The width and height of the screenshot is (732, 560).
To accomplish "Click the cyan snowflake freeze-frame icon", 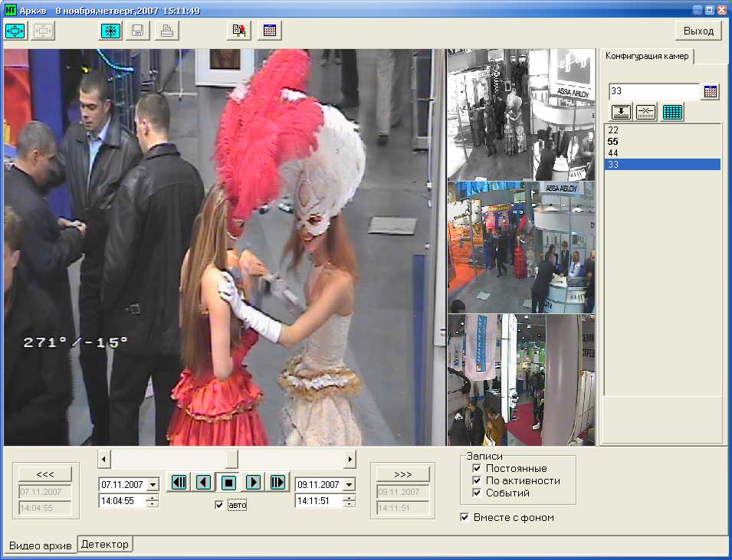I will (x=111, y=31).
